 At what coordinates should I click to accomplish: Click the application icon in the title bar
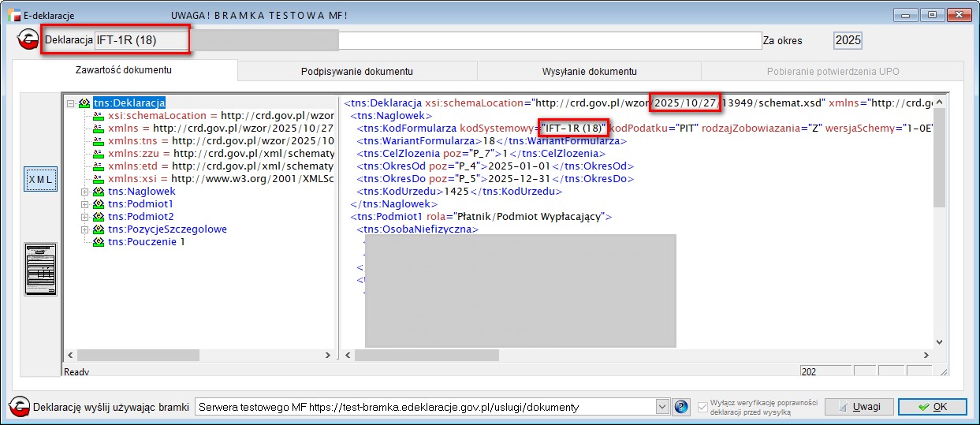[13, 15]
